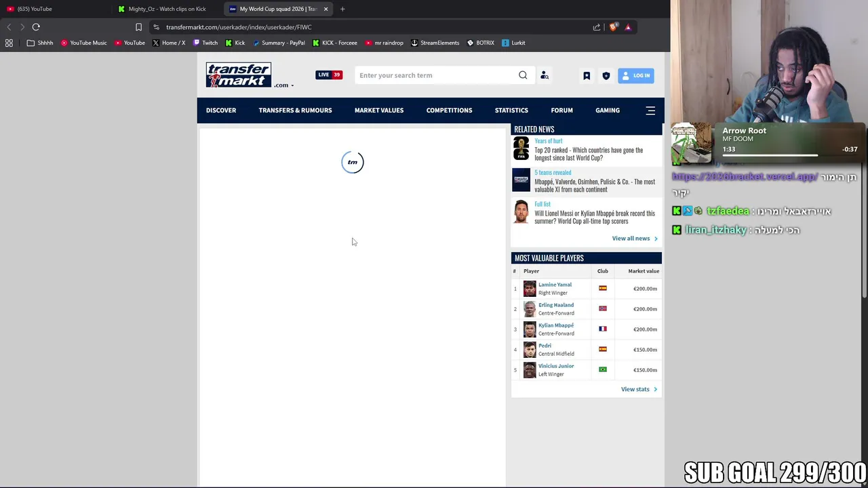
Task: Click the Transfermarkt logo
Action: (239, 75)
